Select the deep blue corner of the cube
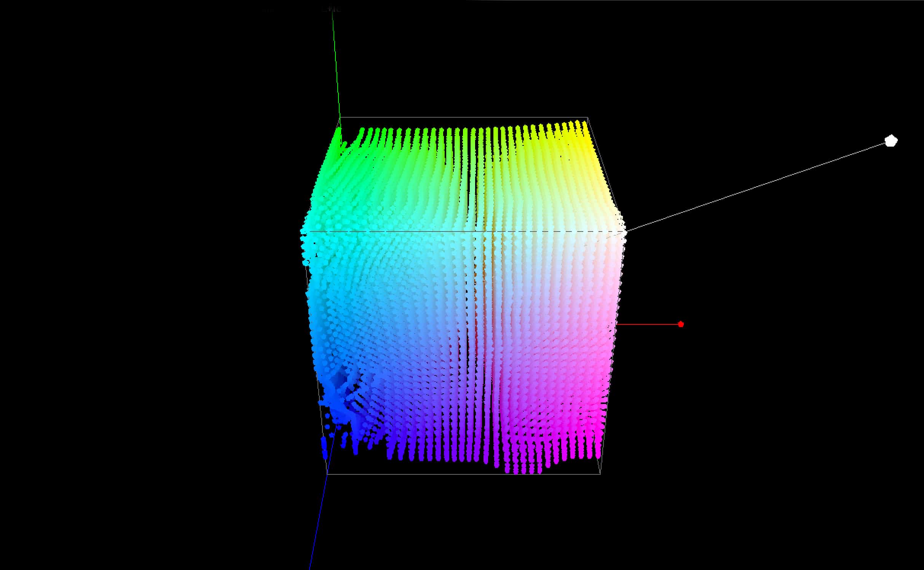 (x=325, y=449)
